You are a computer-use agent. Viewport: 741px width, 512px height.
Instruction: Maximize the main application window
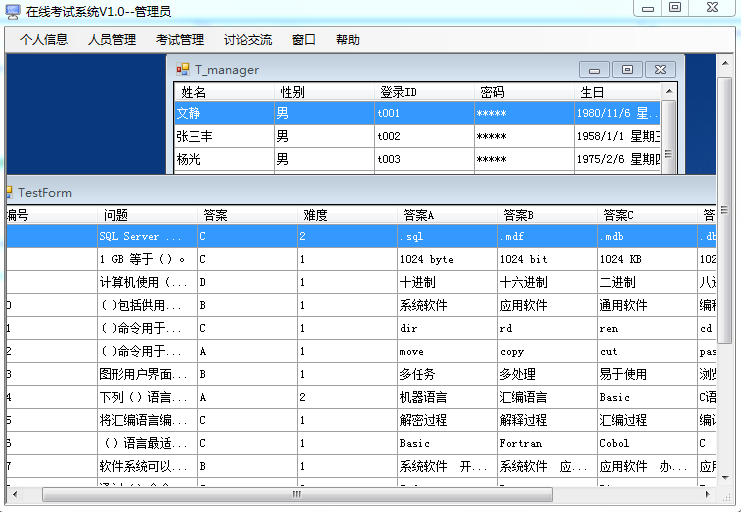(675, 8)
